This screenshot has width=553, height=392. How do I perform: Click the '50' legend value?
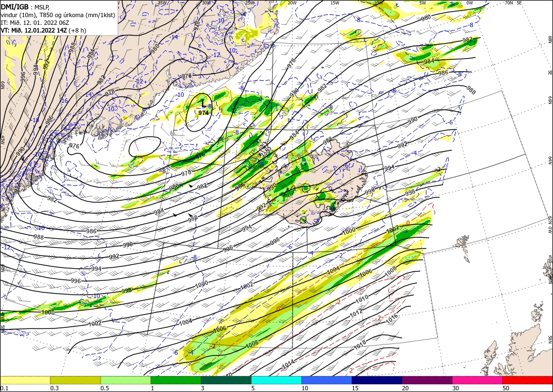pyautogui.click(x=506, y=388)
